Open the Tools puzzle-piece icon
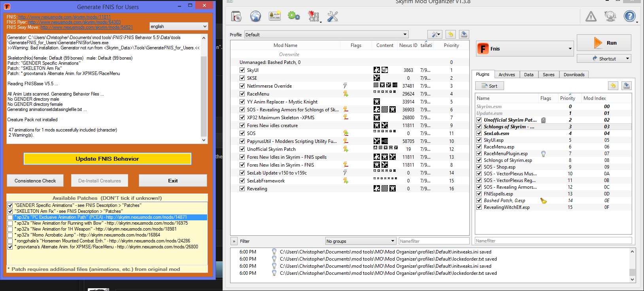 point(314,16)
